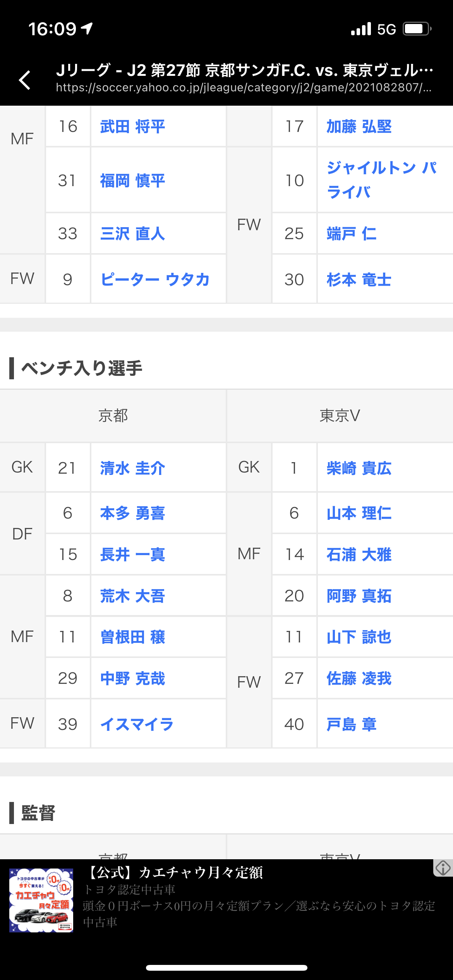Select 本多 勇喜 defender link
453x980 pixels.
point(133,513)
